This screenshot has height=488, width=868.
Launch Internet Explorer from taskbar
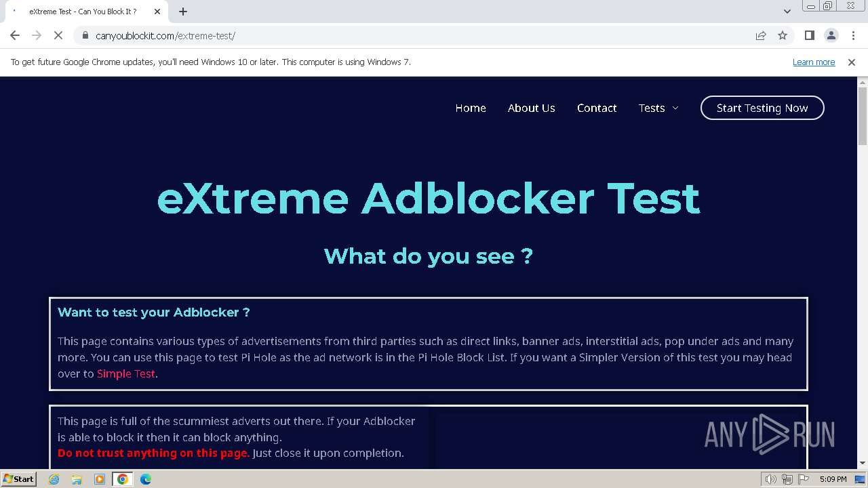click(54, 479)
